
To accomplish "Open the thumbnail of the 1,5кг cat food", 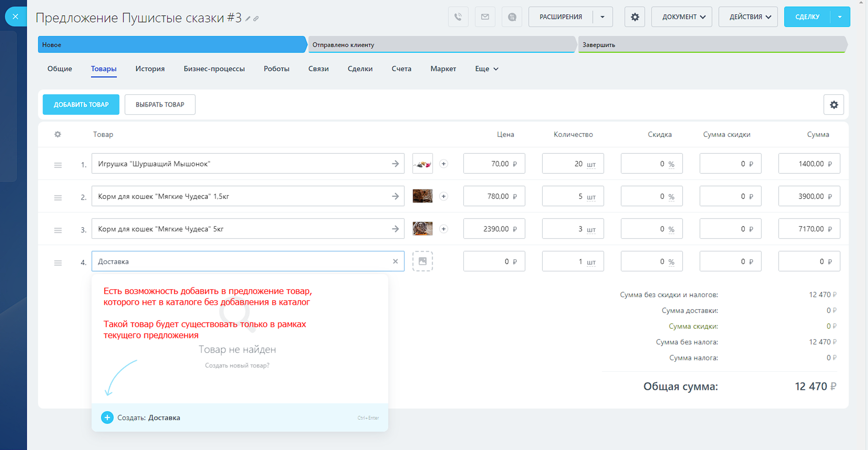I will click(422, 196).
